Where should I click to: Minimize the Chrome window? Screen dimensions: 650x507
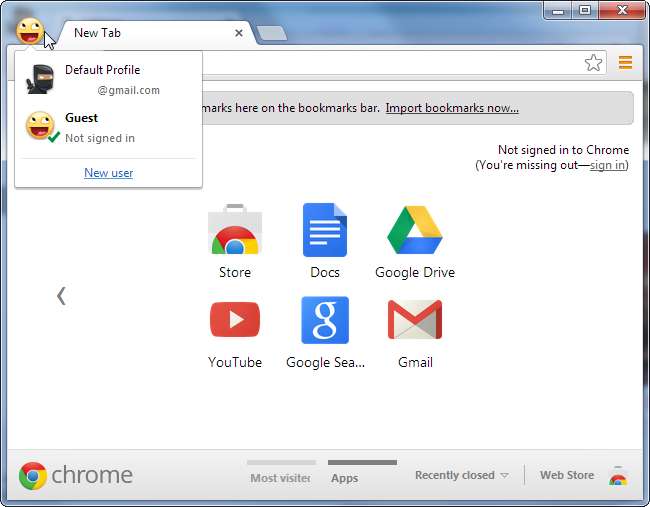click(558, 10)
